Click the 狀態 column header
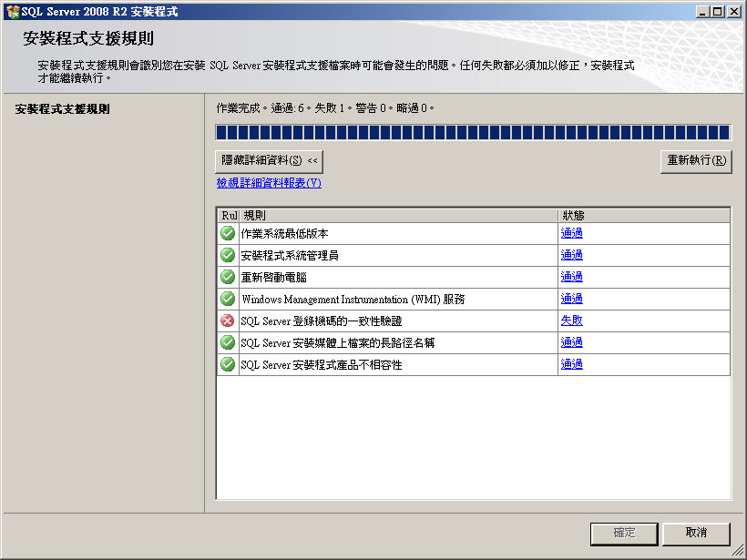 pyautogui.click(x=644, y=216)
